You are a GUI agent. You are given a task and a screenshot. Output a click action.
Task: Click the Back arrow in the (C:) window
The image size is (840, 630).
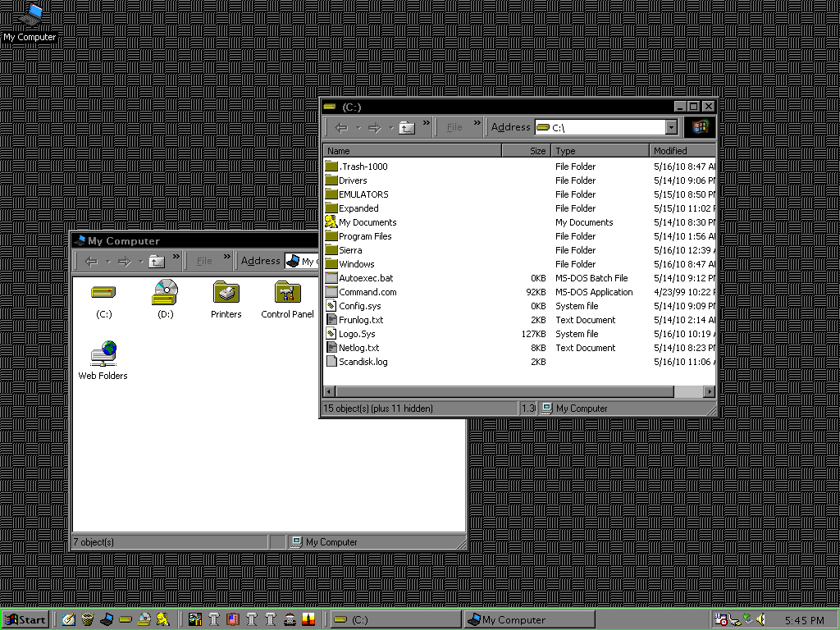pos(341,127)
